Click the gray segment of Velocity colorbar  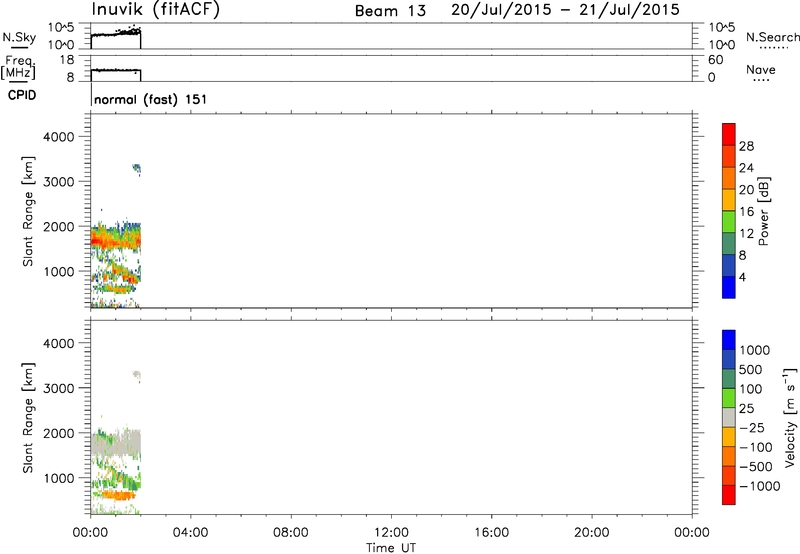[729, 418]
